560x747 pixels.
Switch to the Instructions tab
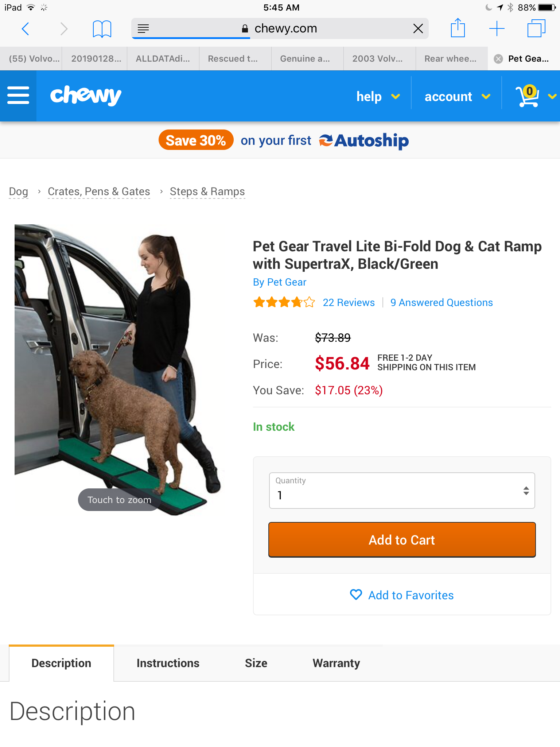coord(168,663)
